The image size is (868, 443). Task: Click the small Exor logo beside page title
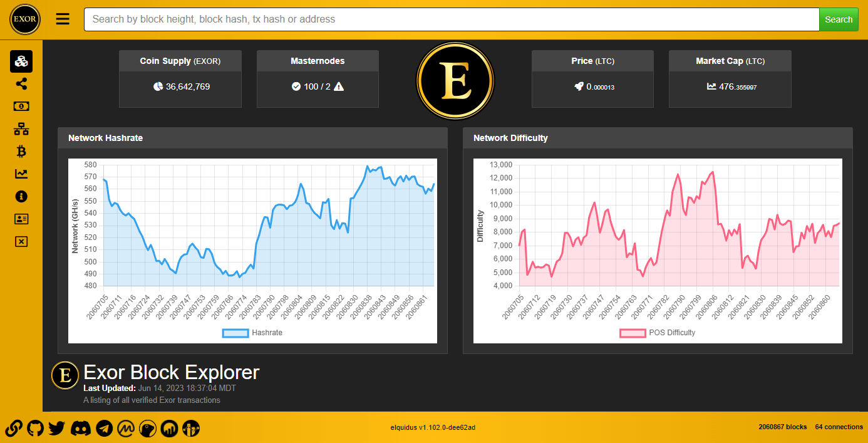click(x=65, y=375)
